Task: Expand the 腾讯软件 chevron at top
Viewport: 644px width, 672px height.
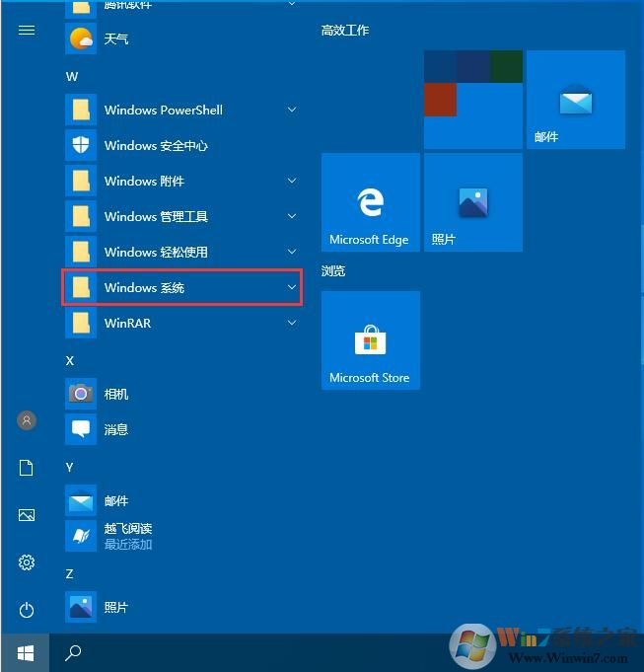Action: coord(292,4)
